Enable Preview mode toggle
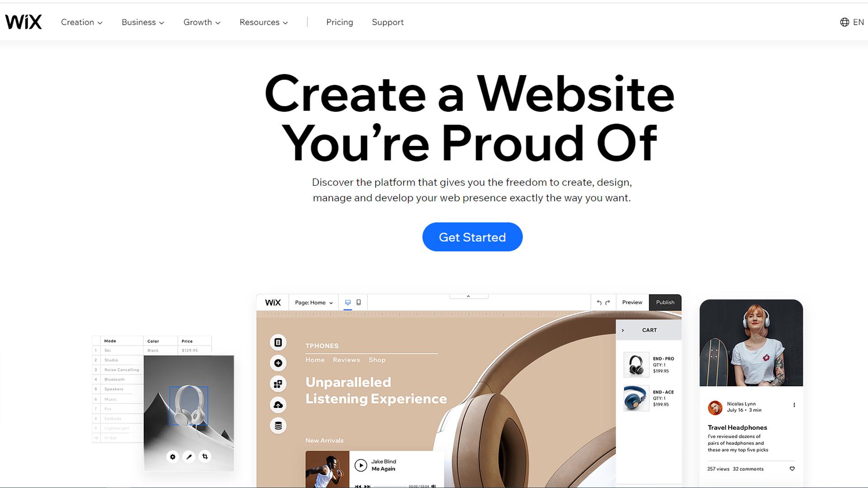 click(632, 302)
